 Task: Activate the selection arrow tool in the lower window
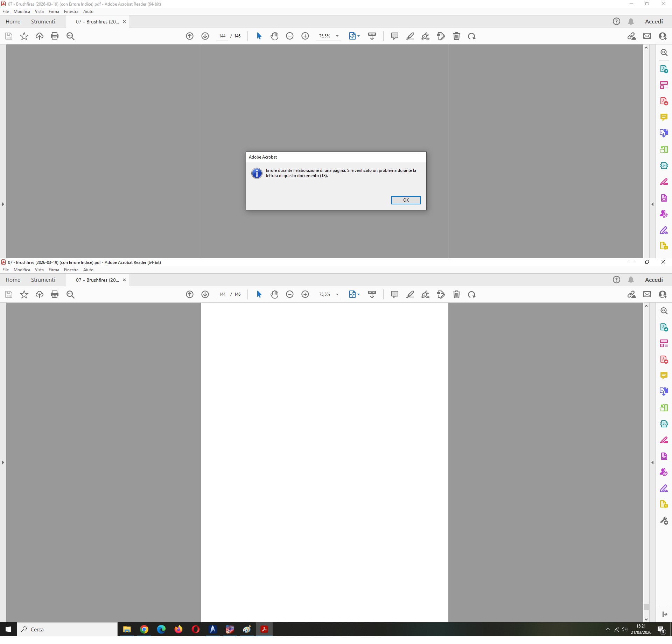tap(259, 294)
